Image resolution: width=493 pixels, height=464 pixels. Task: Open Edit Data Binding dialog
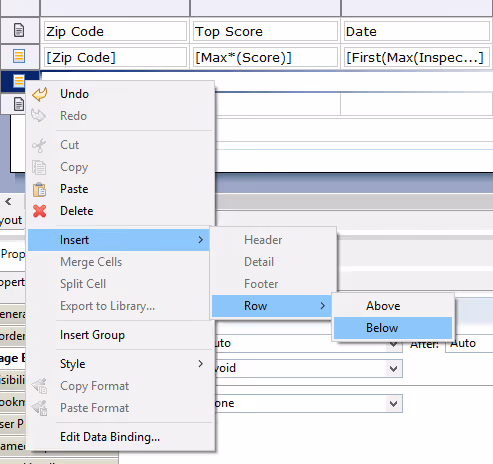coord(110,437)
